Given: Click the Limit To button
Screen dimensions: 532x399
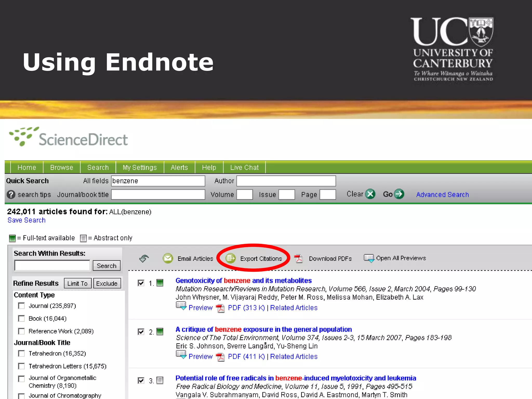Looking at the screenshot, I should coord(77,283).
